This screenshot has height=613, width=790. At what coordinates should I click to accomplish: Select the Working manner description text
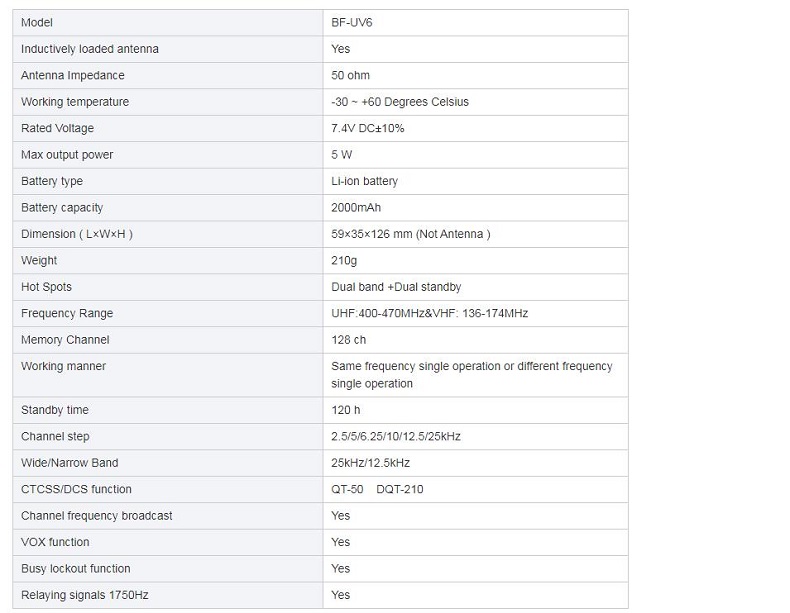471,375
